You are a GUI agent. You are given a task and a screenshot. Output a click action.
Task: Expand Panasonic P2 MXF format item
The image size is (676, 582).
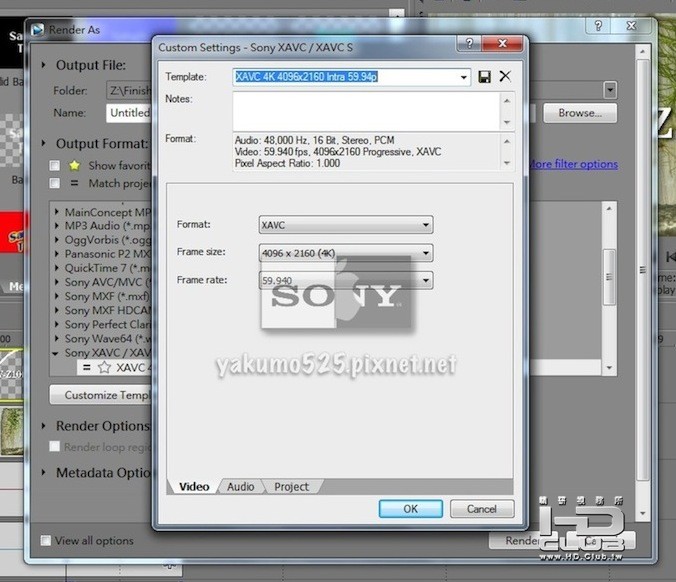click(x=56, y=254)
